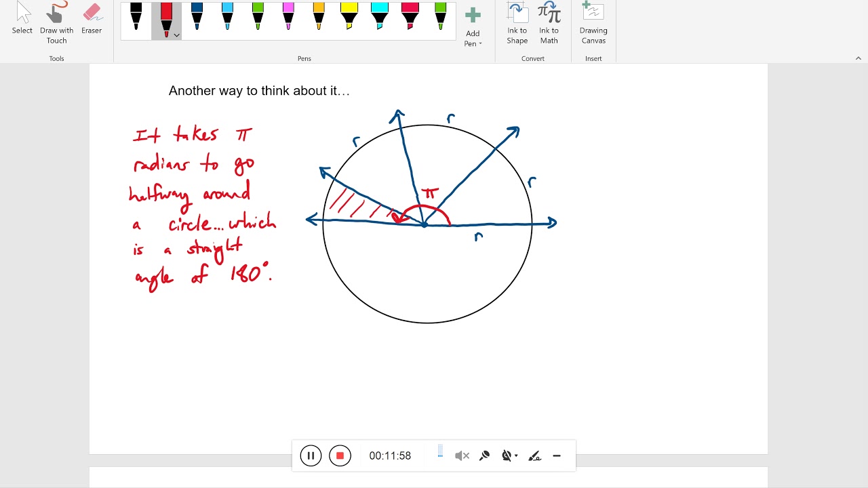Click the red π label in the circle
Image resolution: width=868 pixels, height=488 pixels.
click(x=430, y=195)
